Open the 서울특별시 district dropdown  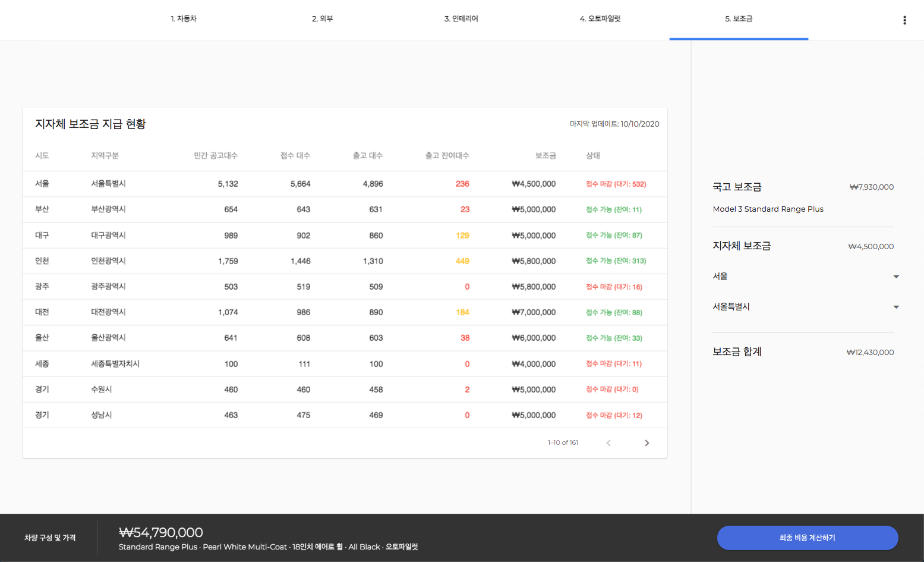point(806,307)
